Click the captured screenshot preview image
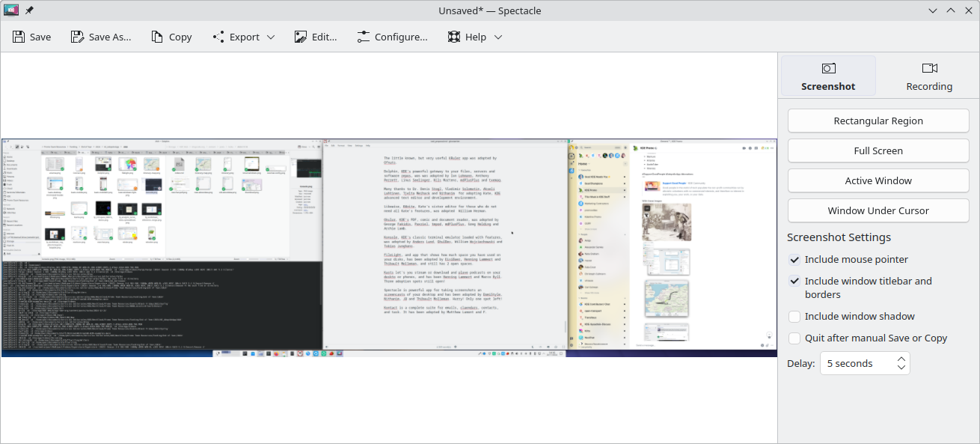 [x=389, y=247]
